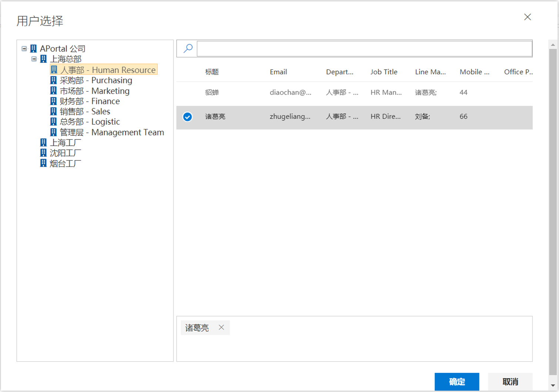This screenshot has height=392, width=559.
Task: Click the HR Man... job title cell
Action: (386, 92)
